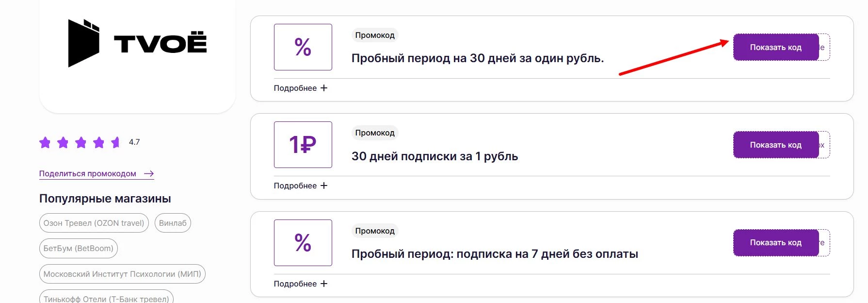868x303 pixels.
Task: Expand Подробнее on the first promo card
Action: [x=301, y=88]
